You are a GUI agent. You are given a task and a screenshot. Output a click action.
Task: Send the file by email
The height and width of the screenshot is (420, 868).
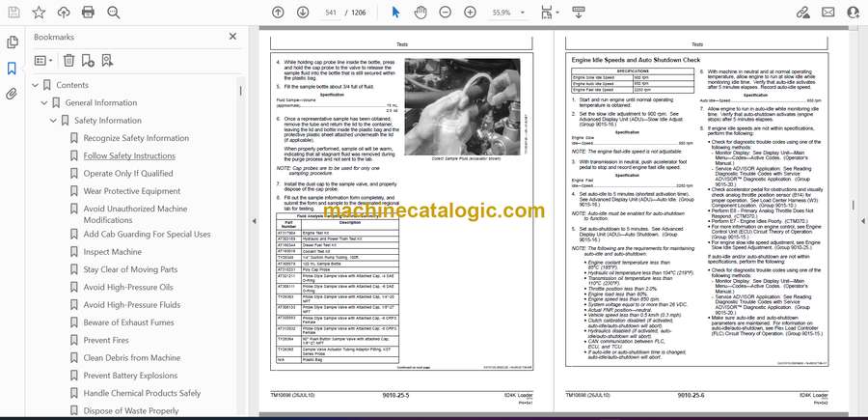tap(828, 13)
